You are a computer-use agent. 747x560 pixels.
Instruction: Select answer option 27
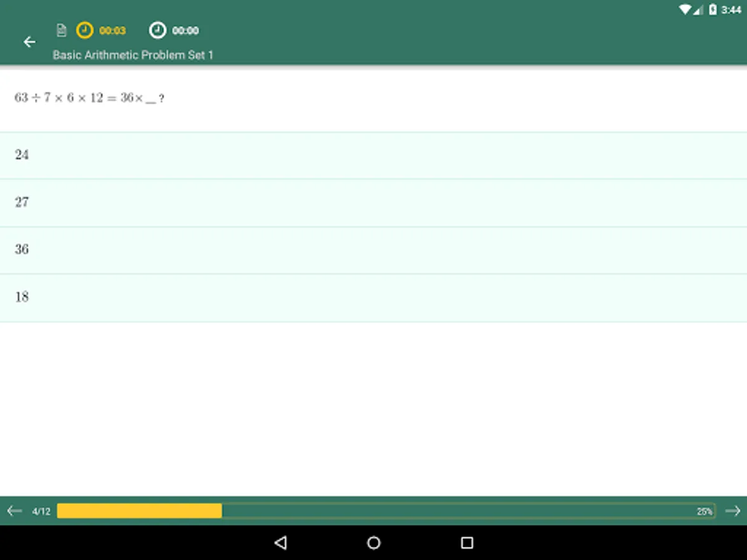(x=374, y=203)
